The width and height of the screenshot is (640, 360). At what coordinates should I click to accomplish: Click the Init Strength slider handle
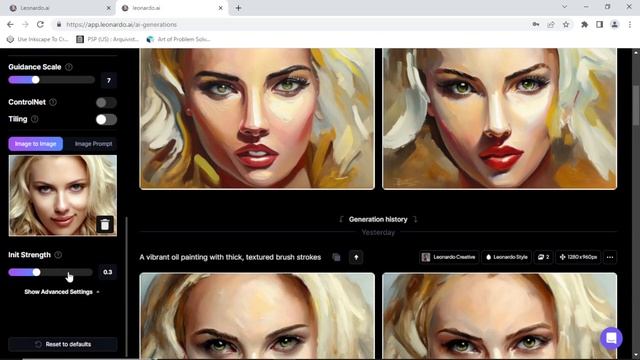pyautogui.click(x=36, y=272)
